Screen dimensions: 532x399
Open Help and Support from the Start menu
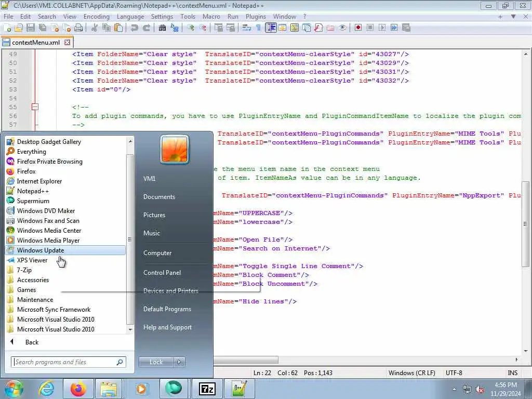click(167, 327)
